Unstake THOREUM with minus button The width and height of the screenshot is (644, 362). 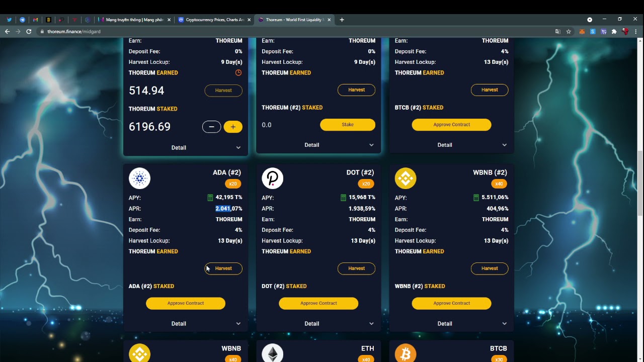point(212,127)
